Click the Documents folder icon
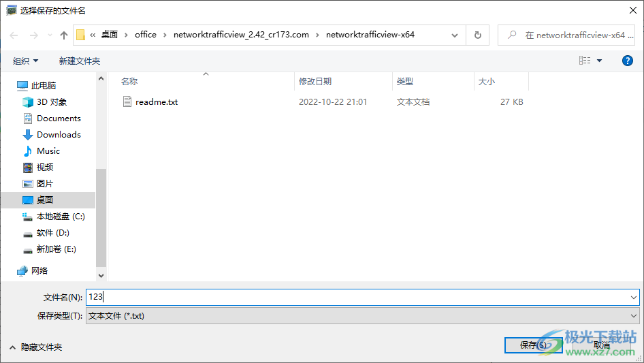Viewport: 644px width, 363px height. click(27, 119)
